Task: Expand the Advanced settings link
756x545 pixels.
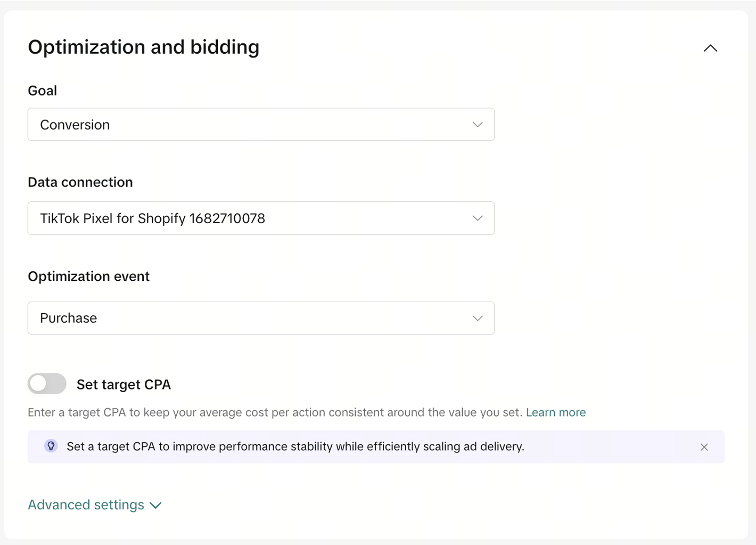Action: pos(86,505)
